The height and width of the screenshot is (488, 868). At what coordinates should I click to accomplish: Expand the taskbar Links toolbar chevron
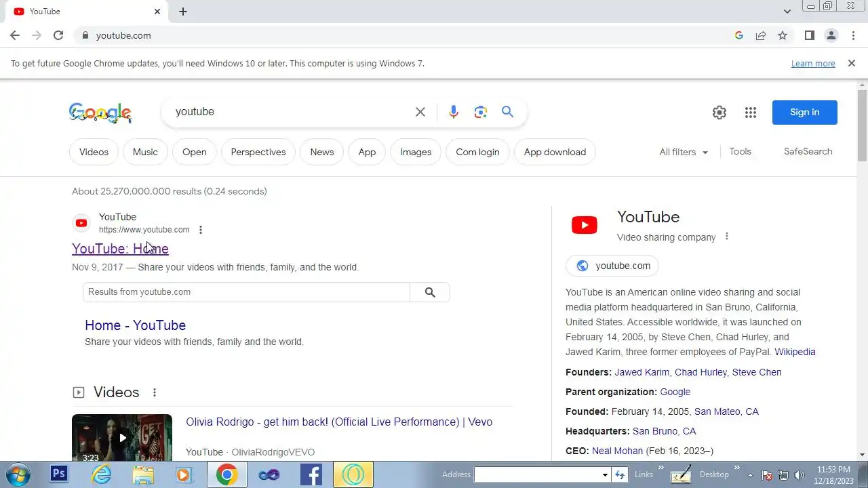coord(661,468)
